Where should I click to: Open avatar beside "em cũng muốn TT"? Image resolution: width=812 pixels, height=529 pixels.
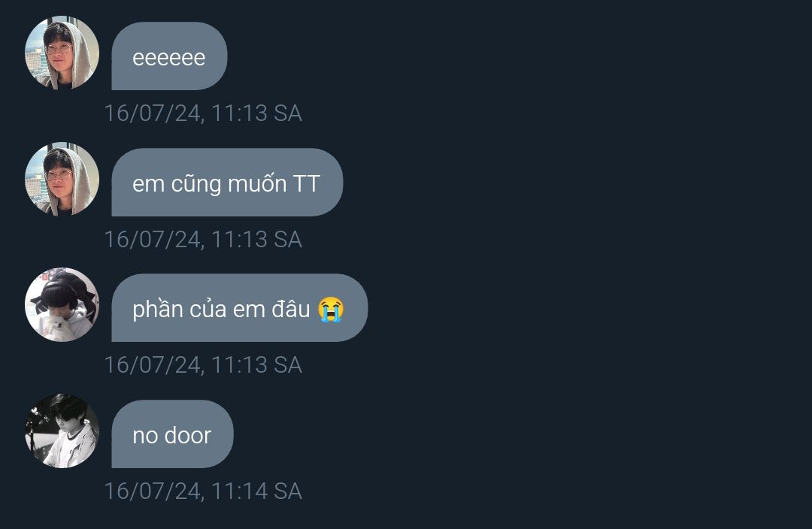click(62, 179)
